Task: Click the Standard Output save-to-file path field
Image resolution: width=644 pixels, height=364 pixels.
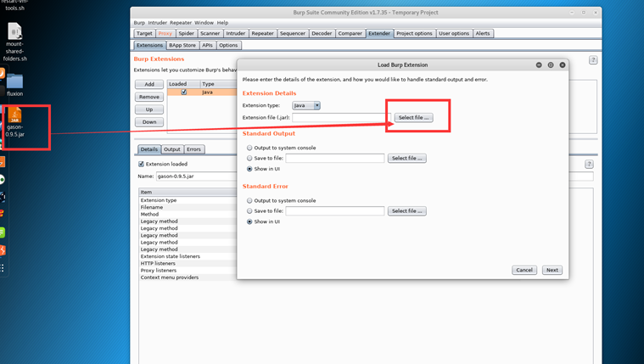Action: (335, 158)
